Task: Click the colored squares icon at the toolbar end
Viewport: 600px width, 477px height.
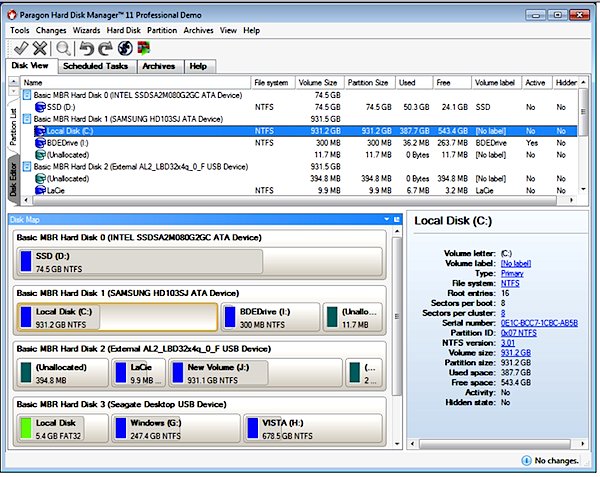Action: pyautogui.click(x=144, y=48)
